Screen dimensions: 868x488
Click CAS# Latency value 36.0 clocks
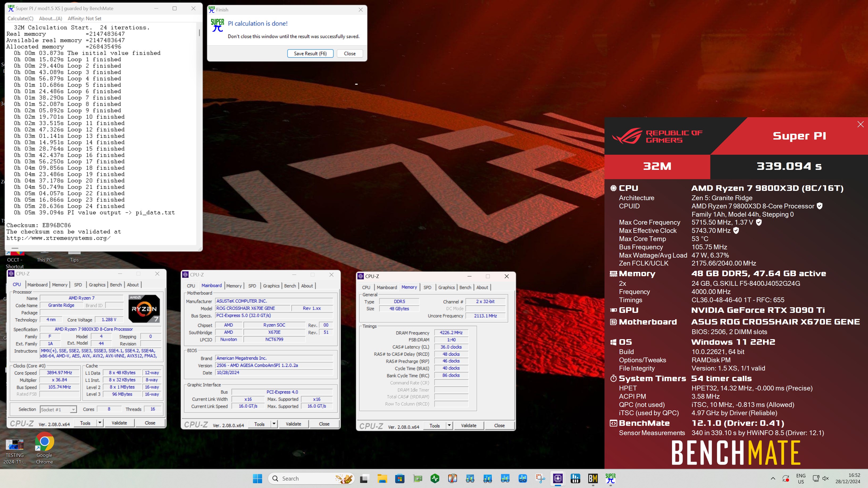451,347
